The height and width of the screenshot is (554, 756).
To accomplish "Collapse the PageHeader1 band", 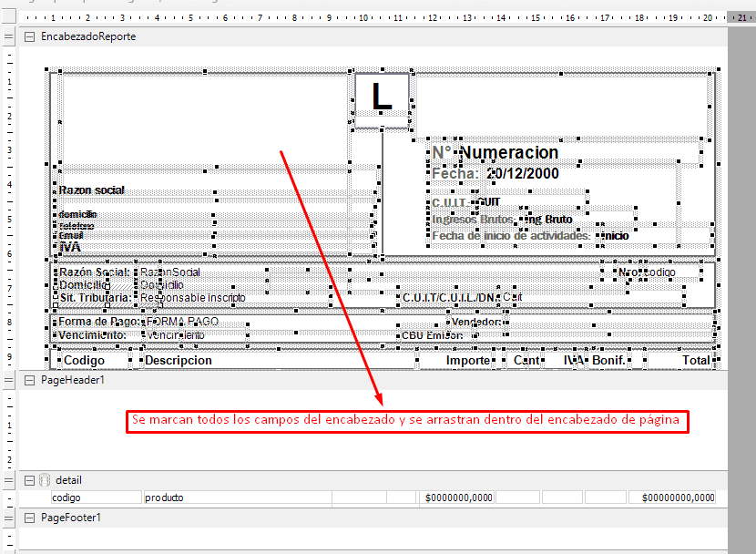I will coord(29,380).
